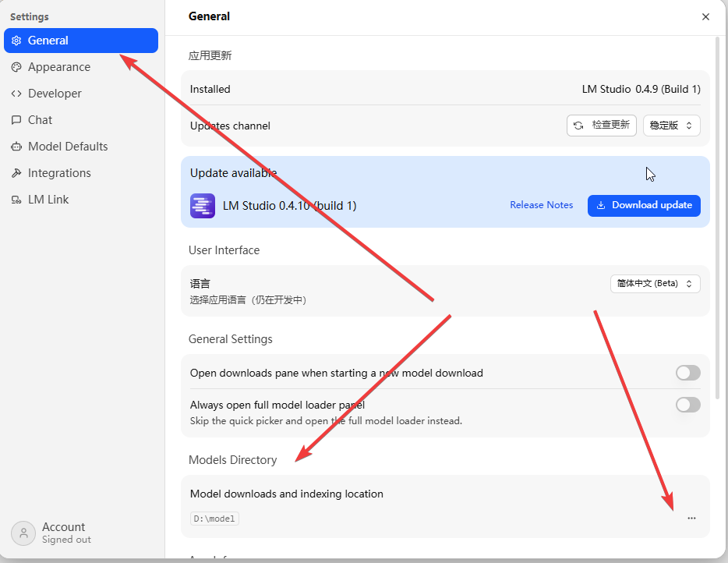
Task: Expand the 简体中文 (Beta) language dropdown
Action: coord(655,284)
